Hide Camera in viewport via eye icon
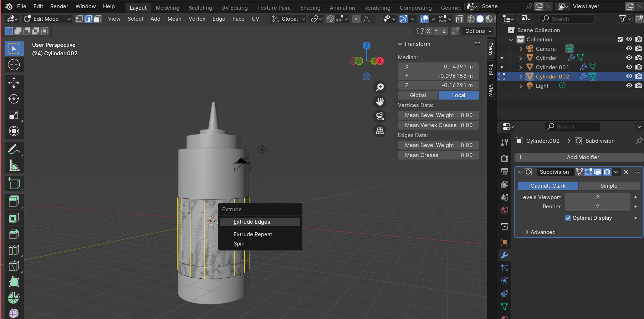 tap(629, 49)
